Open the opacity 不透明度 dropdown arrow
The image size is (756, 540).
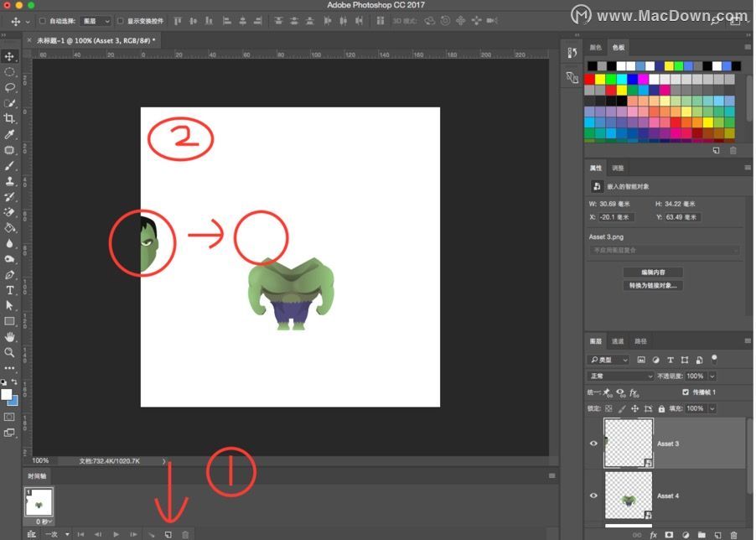coord(712,376)
